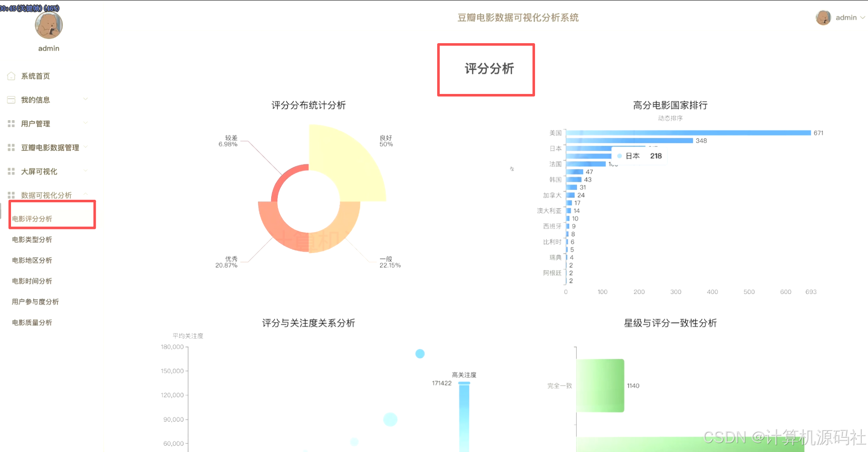Viewport: 868px width, 452px height.
Task: Open the 电影质量分析 page
Action: (x=32, y=322)
